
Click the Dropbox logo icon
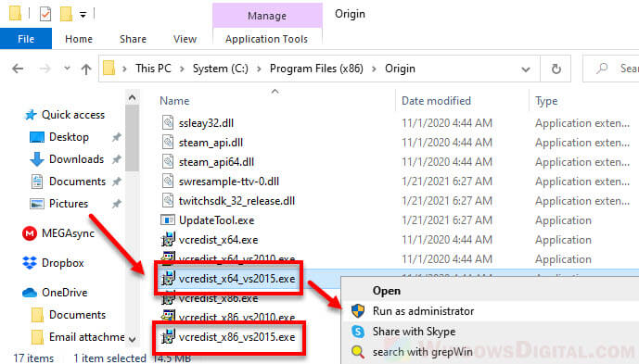pyautogui.click(x=30, y=263)
